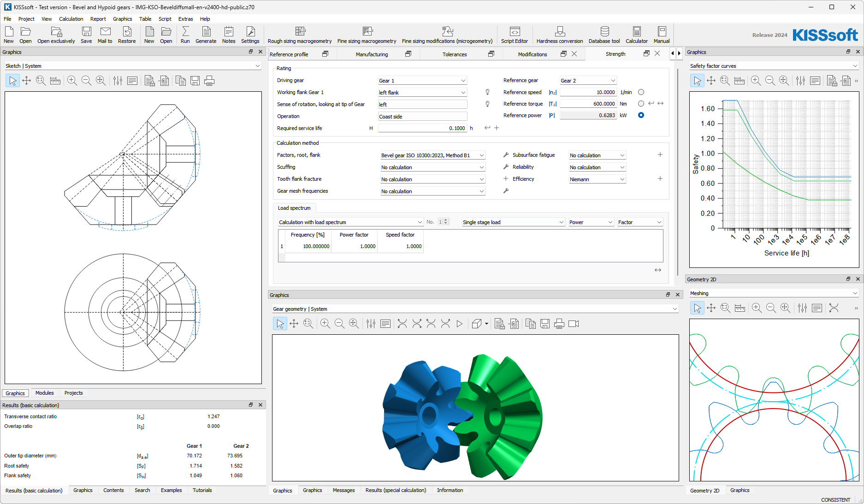Open the Scuffing calculation method dropdown
This screenshot has width=864, height=504.
pyautogui.click(x=432, y=167)
